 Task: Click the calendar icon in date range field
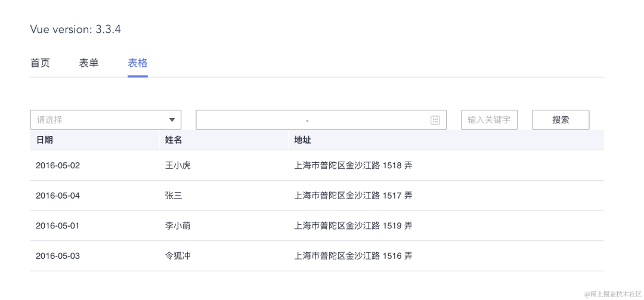coord(435,120)
